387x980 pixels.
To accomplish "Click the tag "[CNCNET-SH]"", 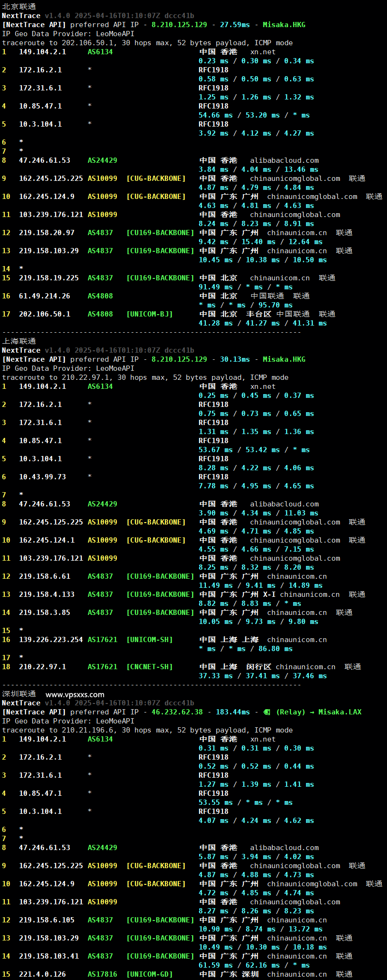I will pyautogui.click(x=150, y=667).
